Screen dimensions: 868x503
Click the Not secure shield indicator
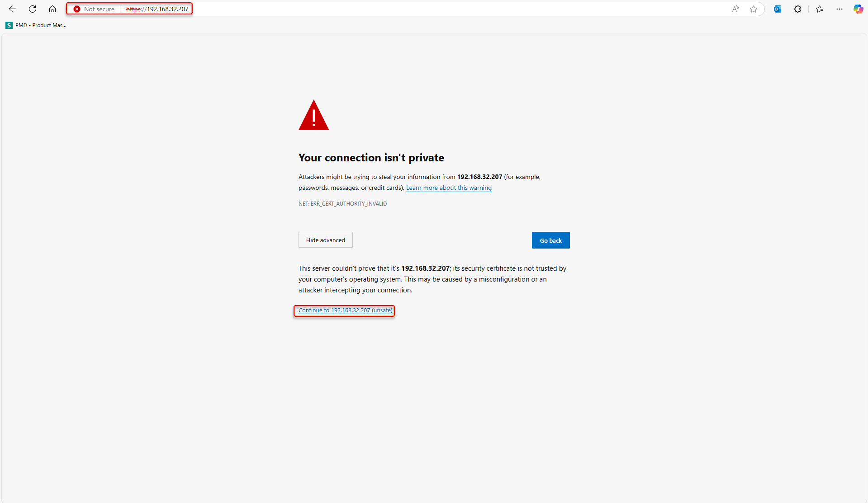pyautogui.click(x=76, y=9)
